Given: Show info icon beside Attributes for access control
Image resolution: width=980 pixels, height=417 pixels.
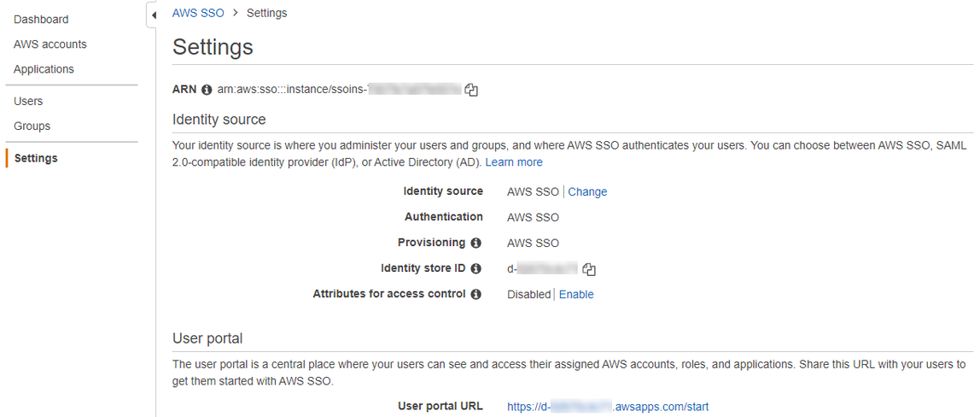Looking at the screenshot, I should click(x=475, y=294).
